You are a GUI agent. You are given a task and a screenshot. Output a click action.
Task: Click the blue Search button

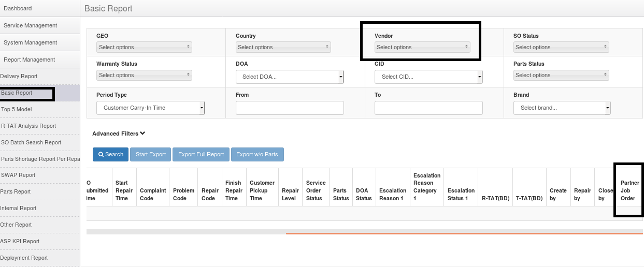pyautogui.click(x=111, y=154)
